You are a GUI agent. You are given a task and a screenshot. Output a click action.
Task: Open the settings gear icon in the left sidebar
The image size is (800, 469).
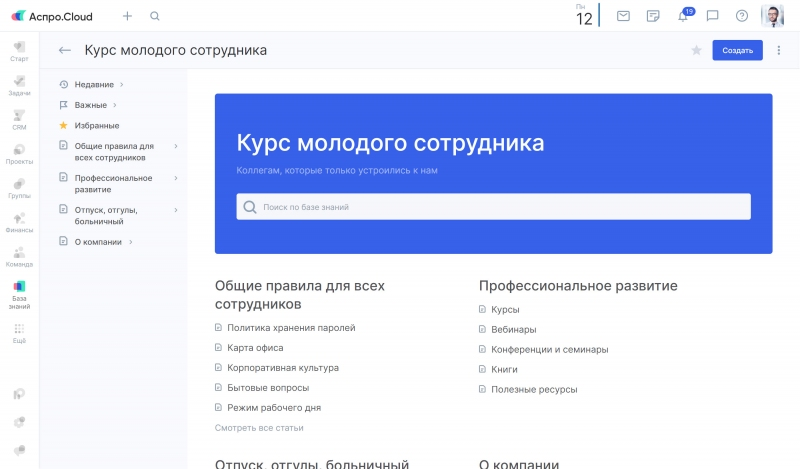pyautogui.click(x=19, y=422)
